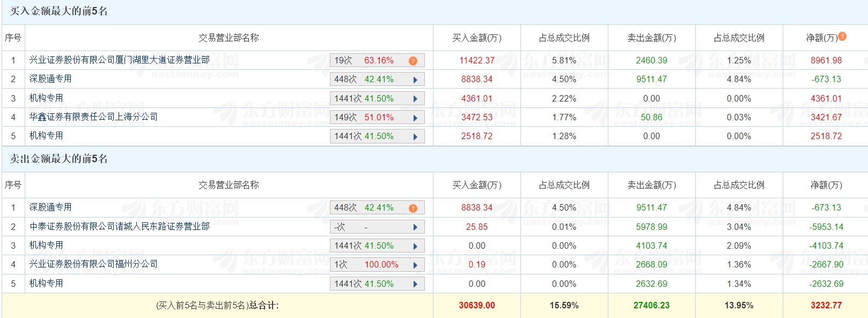Open 华鑫证券有限责任公司上海分公司 link
This screenshot has width=868, height=318.
tap(93, 117)
